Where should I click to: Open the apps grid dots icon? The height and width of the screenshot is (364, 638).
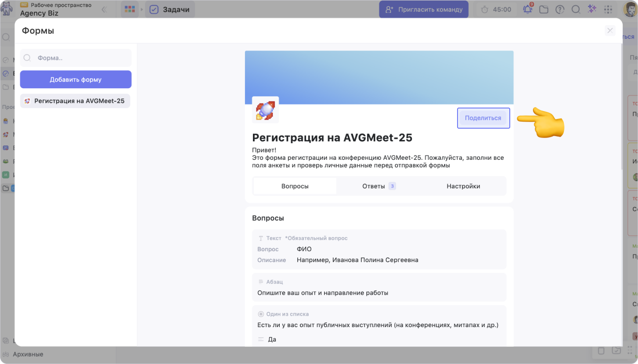[x=608, y=9]
